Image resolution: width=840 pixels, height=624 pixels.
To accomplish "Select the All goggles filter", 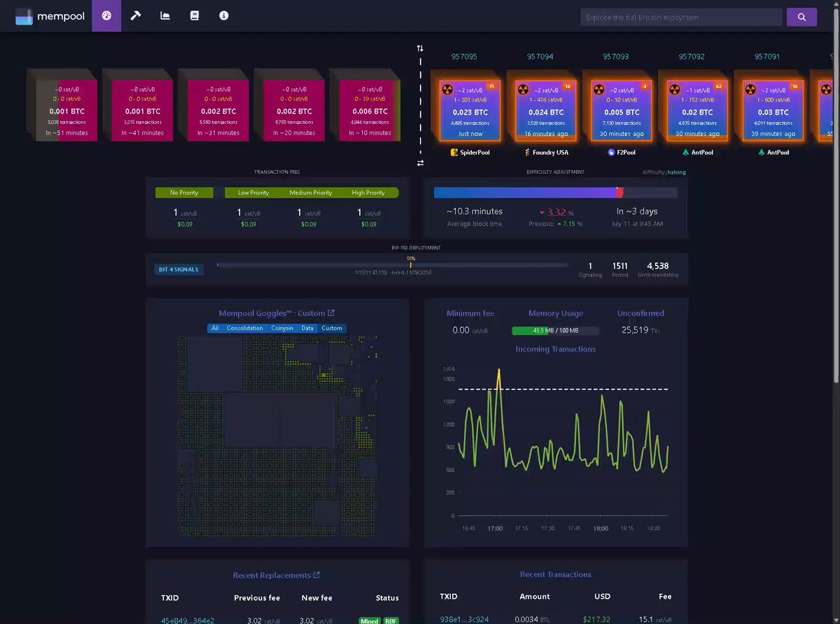I will [x=215, y=328].
